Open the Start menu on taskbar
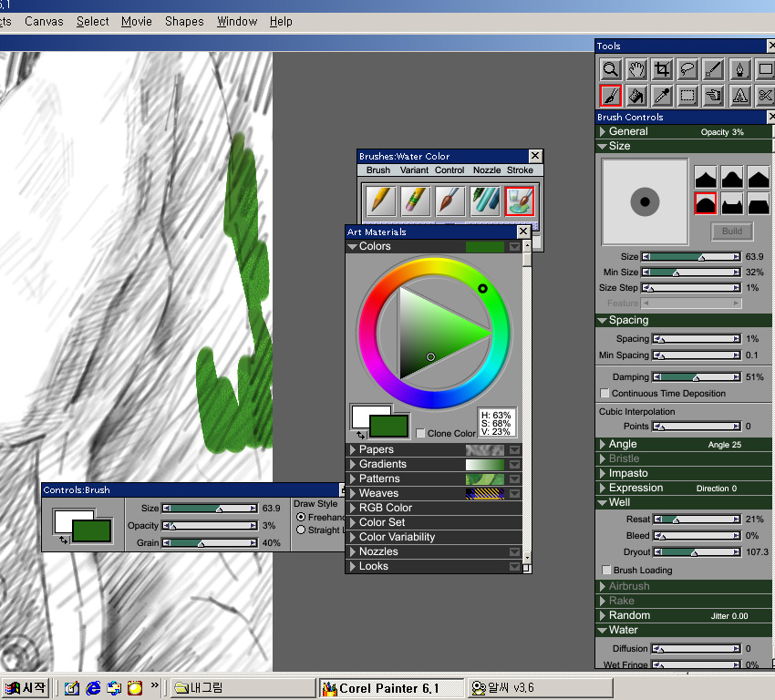 [x=26, y=688]
